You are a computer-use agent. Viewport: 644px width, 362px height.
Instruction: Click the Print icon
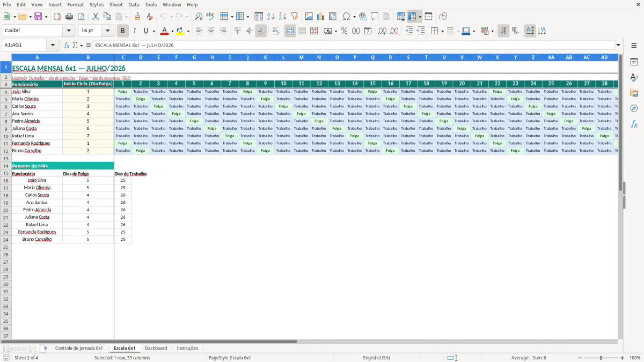point(69,17)
